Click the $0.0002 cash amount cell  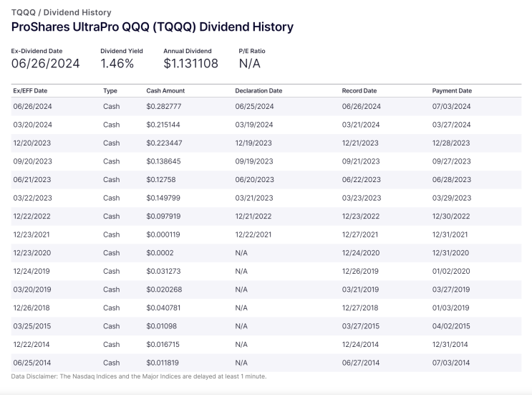pyautogui.click(x=160, y=253)
